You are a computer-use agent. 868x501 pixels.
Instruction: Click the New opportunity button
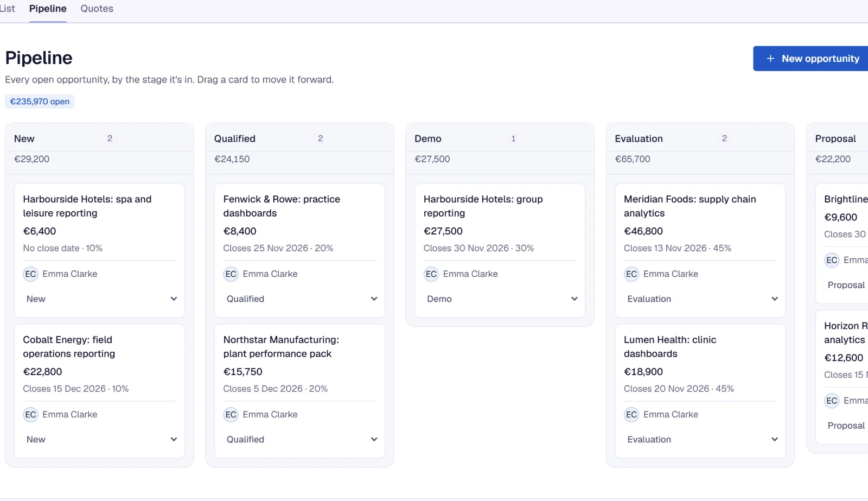point(812,59)
